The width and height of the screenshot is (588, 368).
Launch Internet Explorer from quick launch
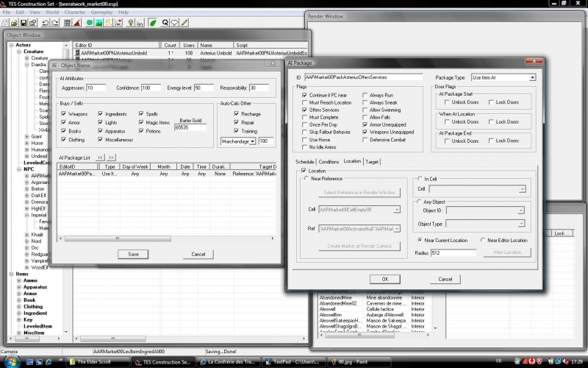coord(49,362)
